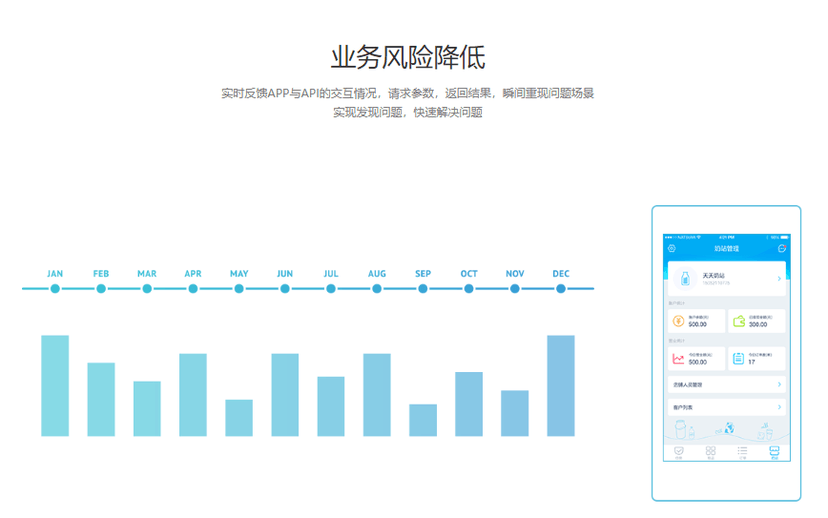828x518 pixels.
Task: Tap the blue clipboard order icon
Action: 739,359
